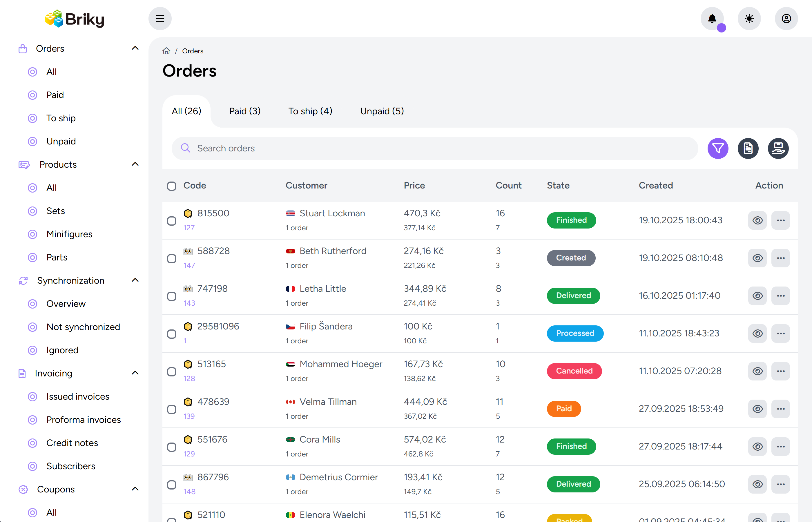Collapse the Orders sidebar section

click(135, 48)
